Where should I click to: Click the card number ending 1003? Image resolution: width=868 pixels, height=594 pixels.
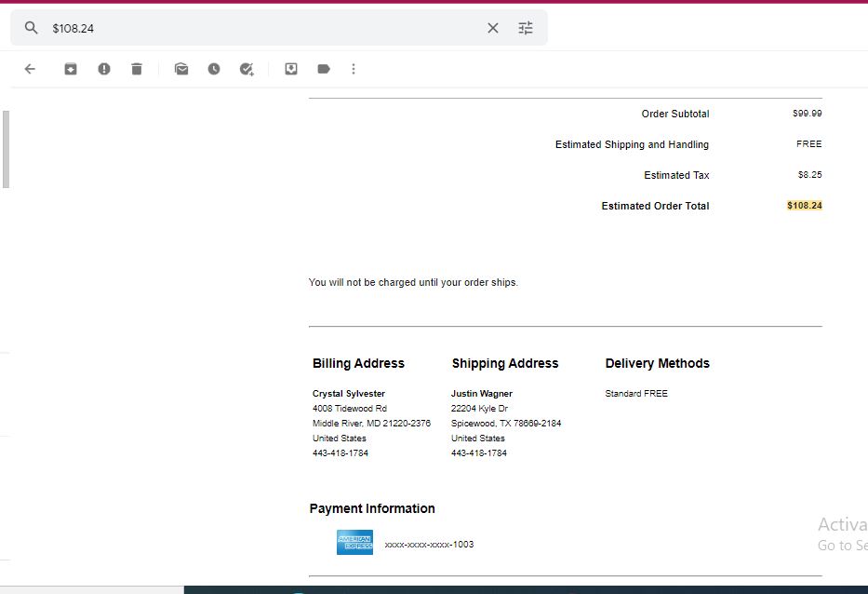[x=429, y=545]
